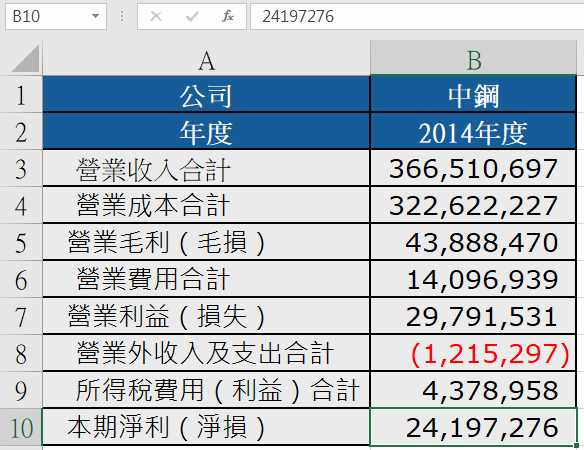The image size is (584, 450).
Task: Click cell containing 中鋼
Action: tap(473, 94)
